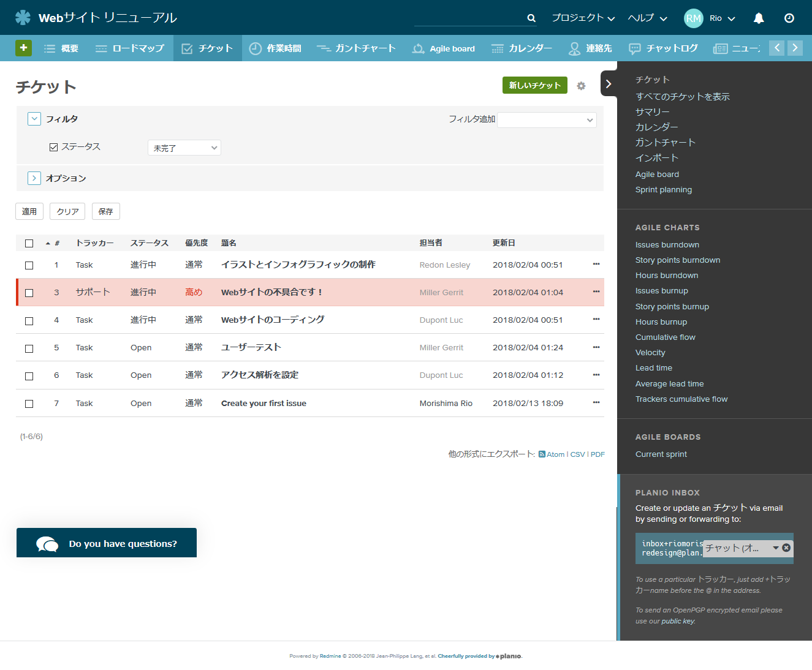Image resolution: width=812 pixels, height=670 pixels.
Task: Open ticket Create your first issue
Action: [x=264, y=403]
